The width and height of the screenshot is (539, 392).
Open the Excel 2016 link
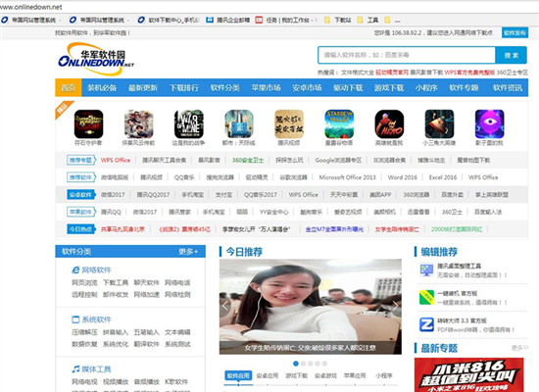tap(443, 177)
